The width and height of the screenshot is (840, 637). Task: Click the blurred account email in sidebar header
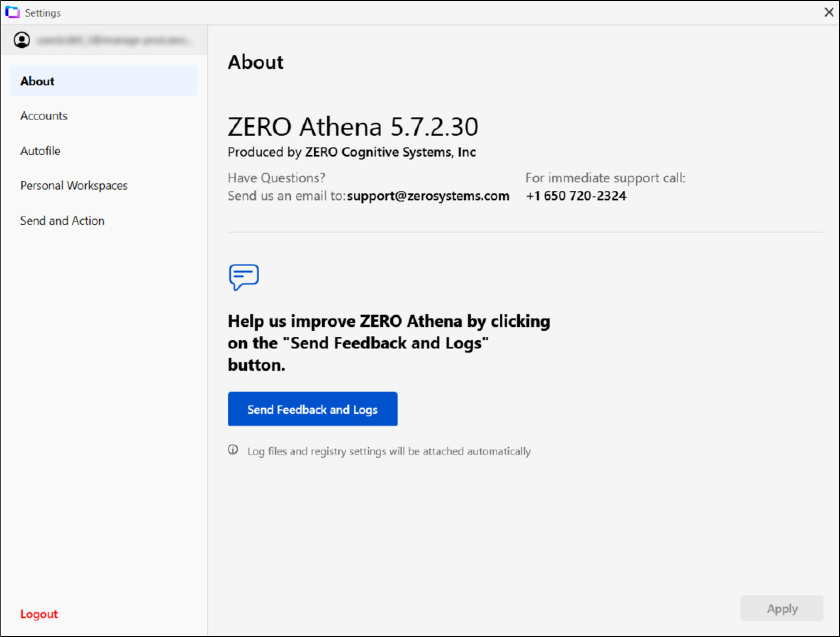point(114,40)
